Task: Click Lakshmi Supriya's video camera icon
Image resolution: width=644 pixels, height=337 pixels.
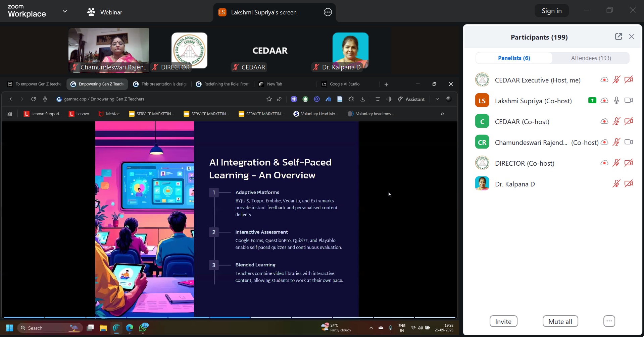Action: tap(629, 101)
